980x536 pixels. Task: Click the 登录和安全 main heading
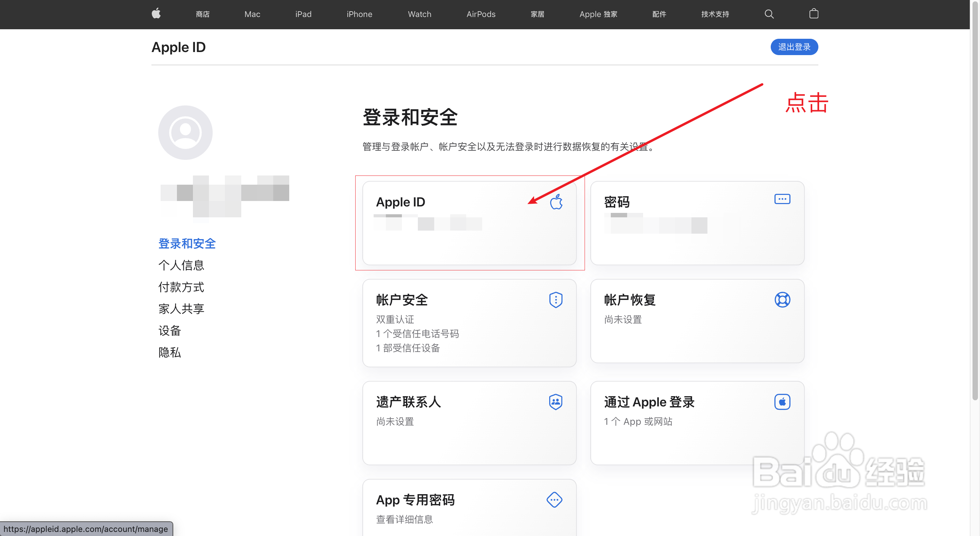410,117
